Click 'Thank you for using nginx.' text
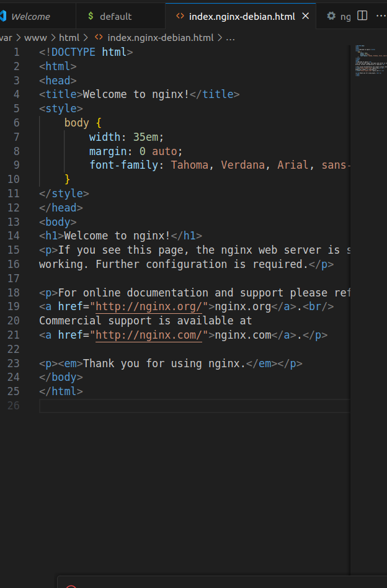 point(164,363)
